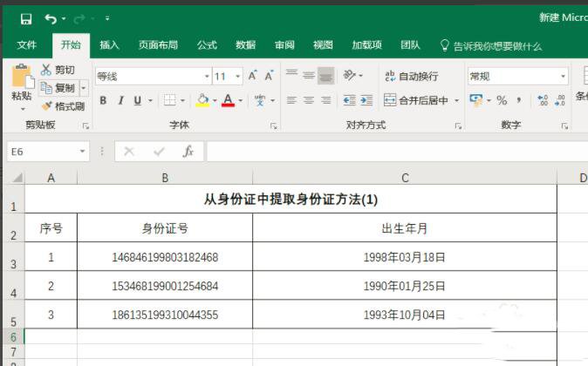The image size is (588, 366).
Task: Open the 常规 number format dropdown
Action: (563, 77)
